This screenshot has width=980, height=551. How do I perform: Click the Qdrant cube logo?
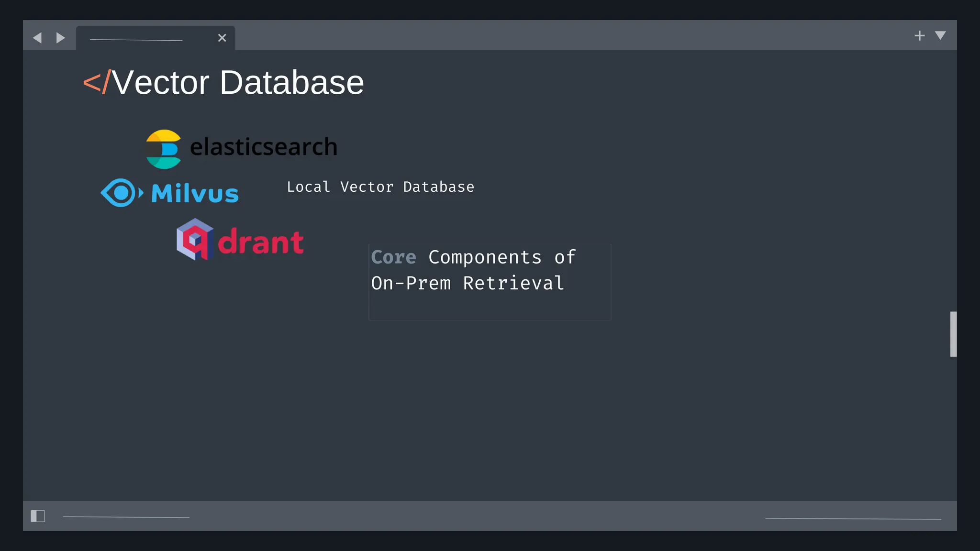pos(195,239)
